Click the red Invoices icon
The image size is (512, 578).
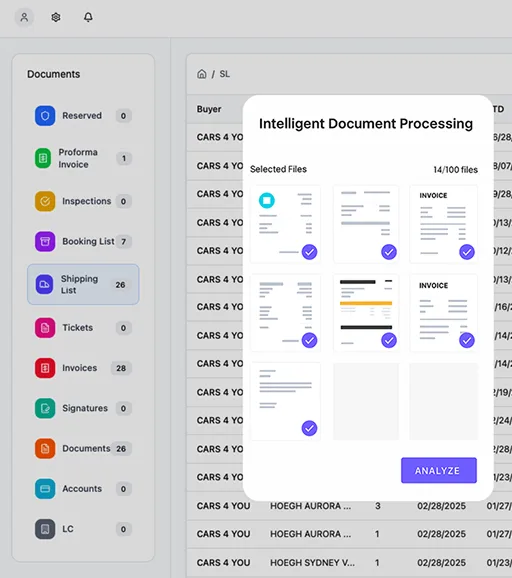pos(45,368)
